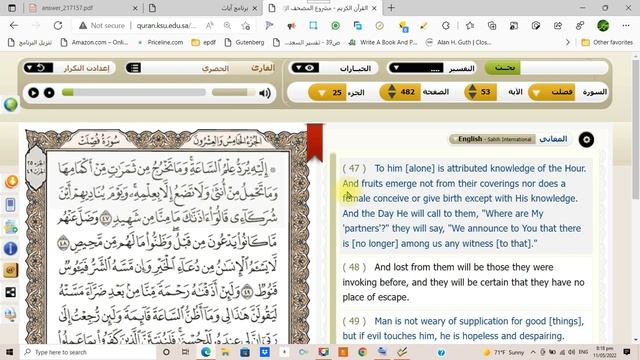Screen dimensions: 640x360
Task: Open the الجزء dropdown showing 25
Action: pyautogui.click(x=328, y=93)
